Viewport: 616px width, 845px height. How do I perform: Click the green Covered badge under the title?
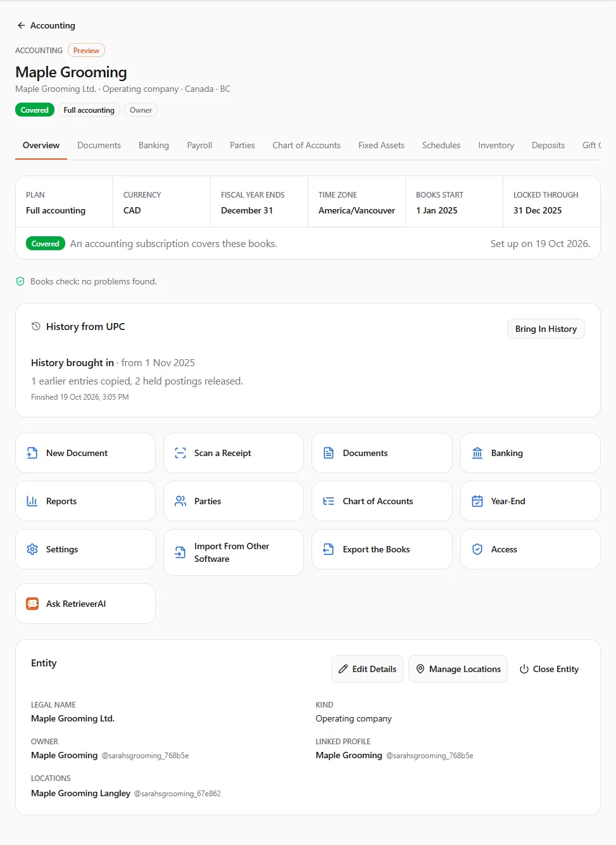click(x=35, y=110)
